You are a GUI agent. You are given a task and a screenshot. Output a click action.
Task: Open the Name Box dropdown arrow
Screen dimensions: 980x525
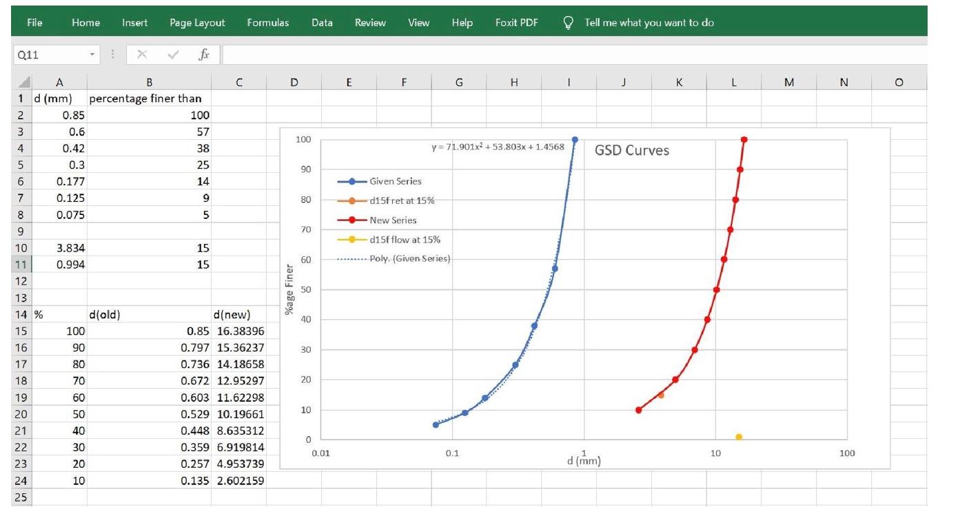(91, 52)
